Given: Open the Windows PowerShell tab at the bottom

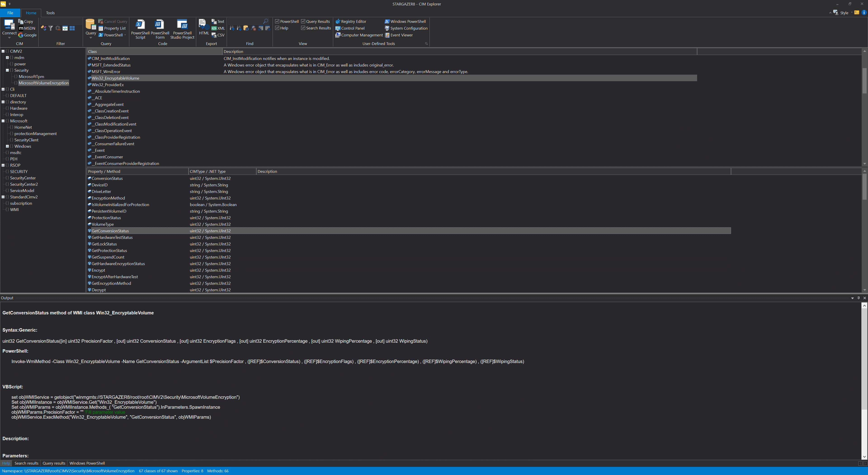Looking at the screenshot, I should [87, 463].
